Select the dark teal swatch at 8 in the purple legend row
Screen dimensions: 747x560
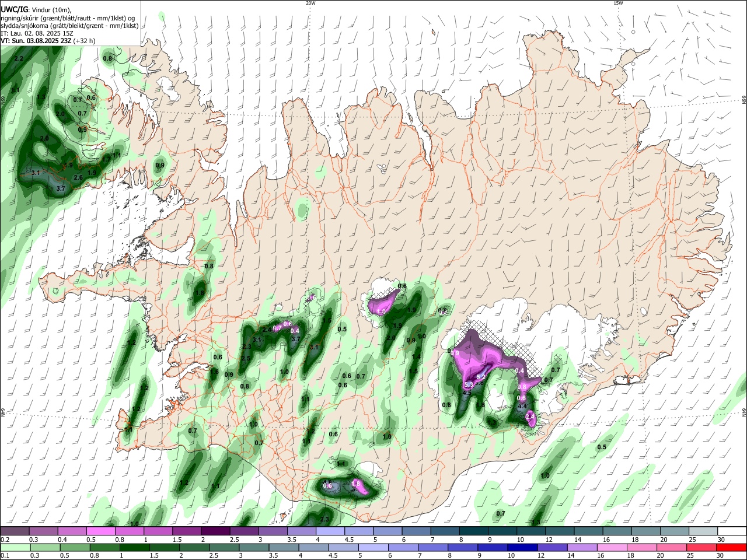click(x=474, y=531)
